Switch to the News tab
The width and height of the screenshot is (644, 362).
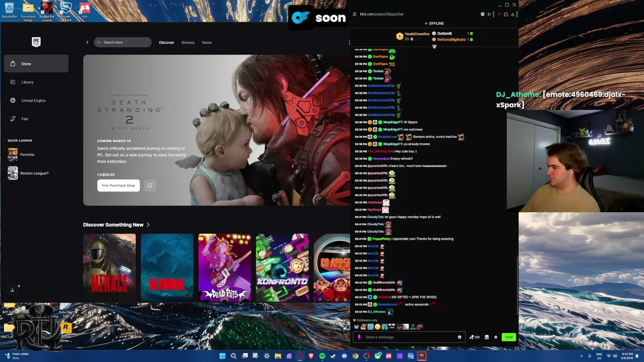(x=206, y=42)
